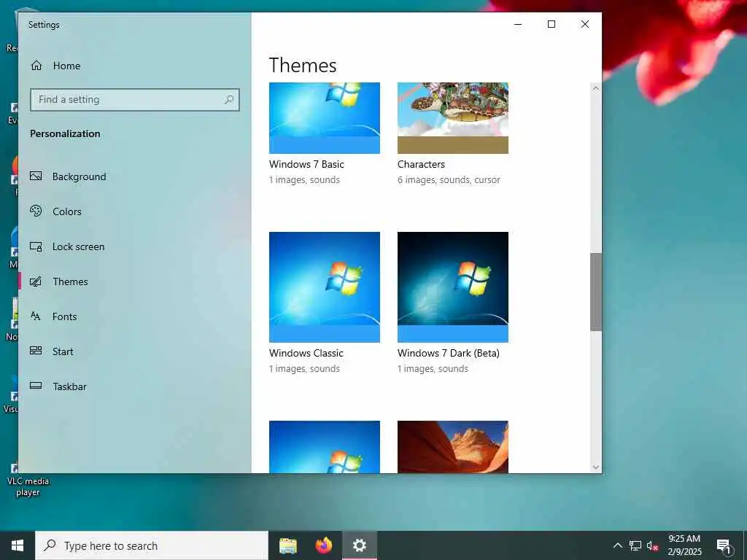Focus the Find a setting search box
Screen dimensions: 747x560
[135, 99]
